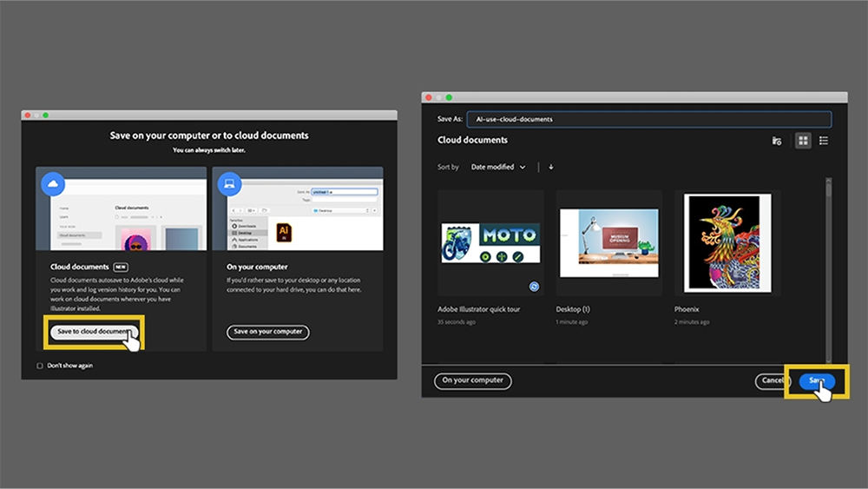The height and width of the screenshot is (489, 868).
Task: Click Save to cloud documents button
Action: 94,332
